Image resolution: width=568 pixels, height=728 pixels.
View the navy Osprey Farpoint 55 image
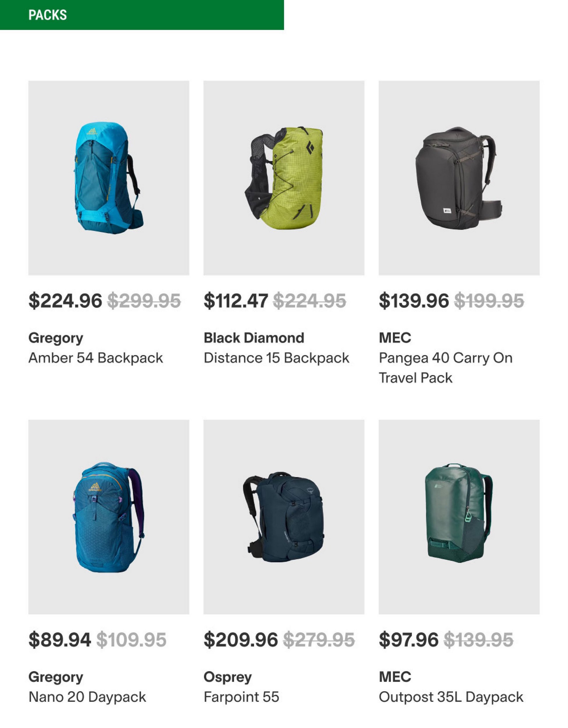[x=284, y=517]
